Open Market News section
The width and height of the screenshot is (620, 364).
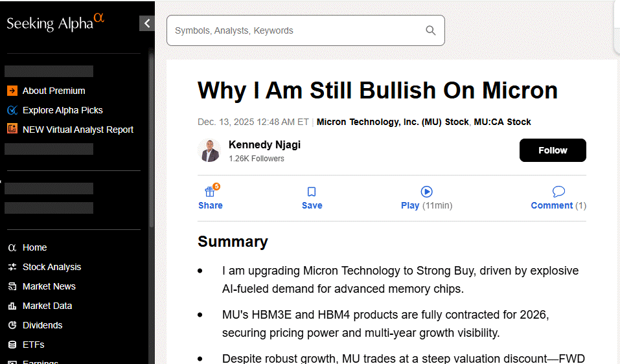[49, 286]
